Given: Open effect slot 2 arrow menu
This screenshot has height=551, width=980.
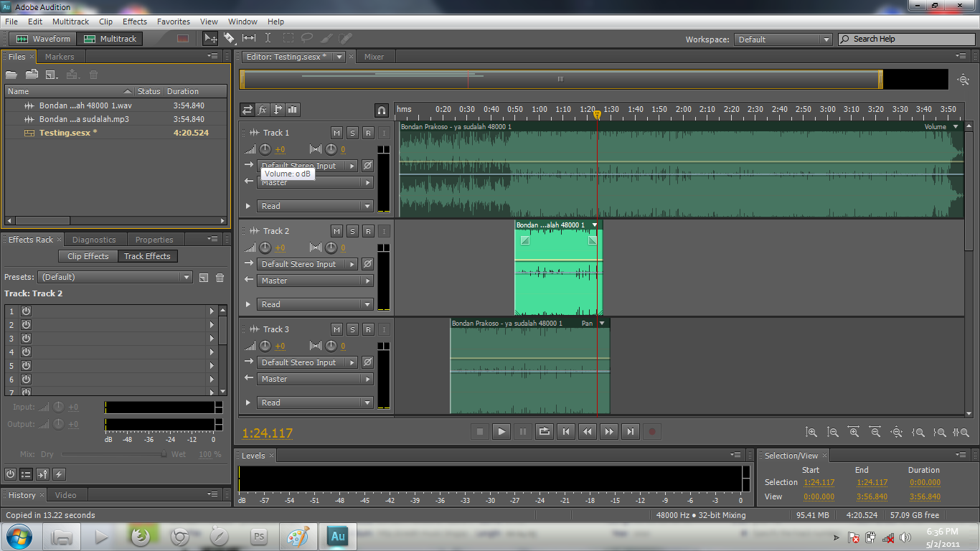Looking at the screenshot, I should click(x=212, y=325).
